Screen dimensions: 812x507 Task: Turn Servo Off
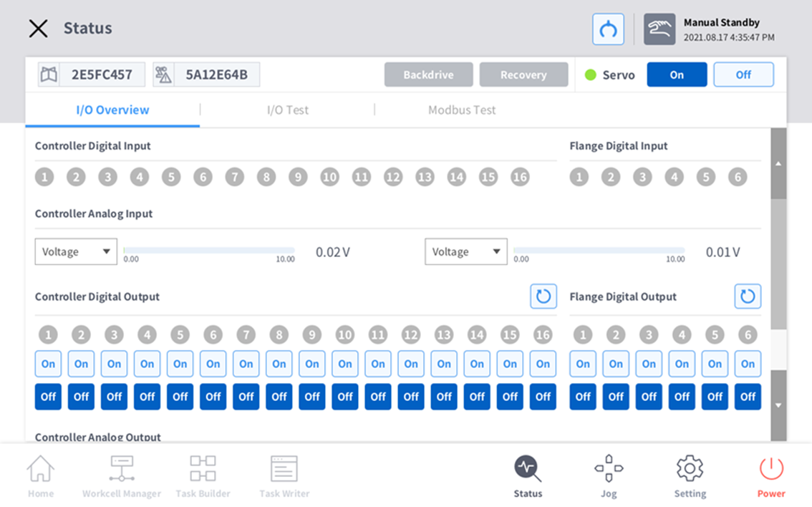(743, 74)
